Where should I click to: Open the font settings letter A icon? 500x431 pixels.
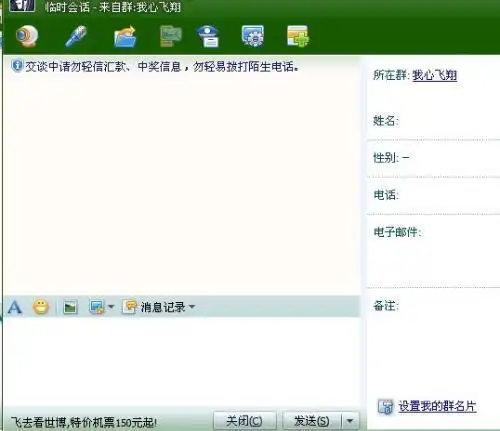15,307
